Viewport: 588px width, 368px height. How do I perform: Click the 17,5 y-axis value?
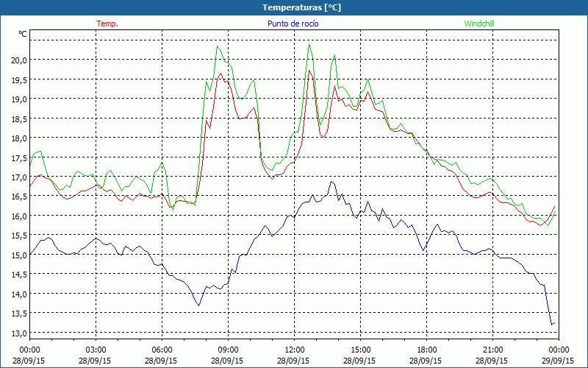20,158
